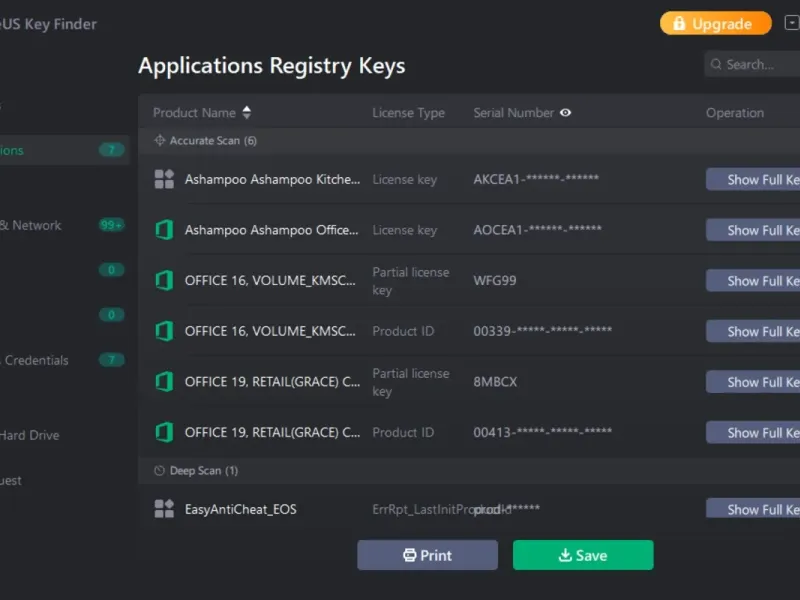Select serial AOCEA1-******-******
Viewport: 800px width, 600px height.
point(537,229)
